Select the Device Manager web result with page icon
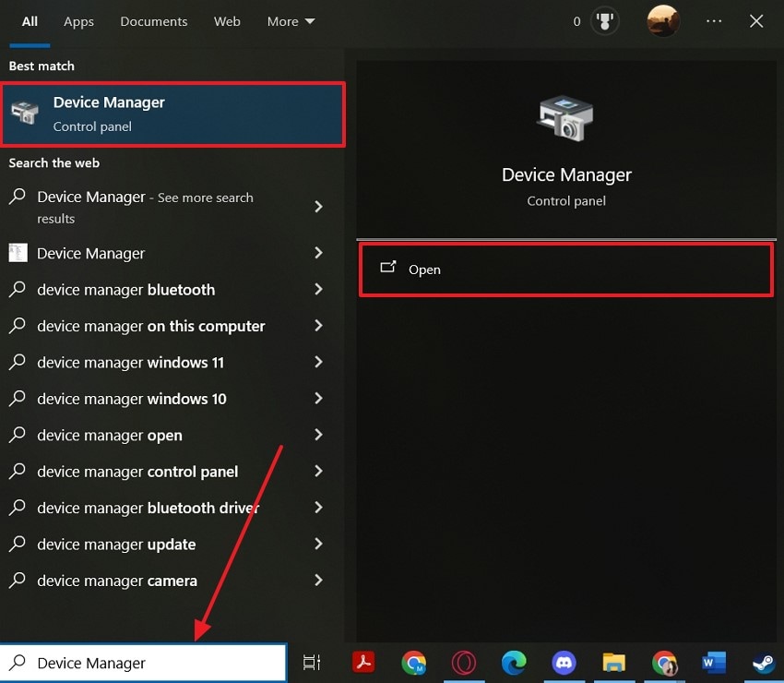Viewport: 784px width, 683px height. coord(90,253)
